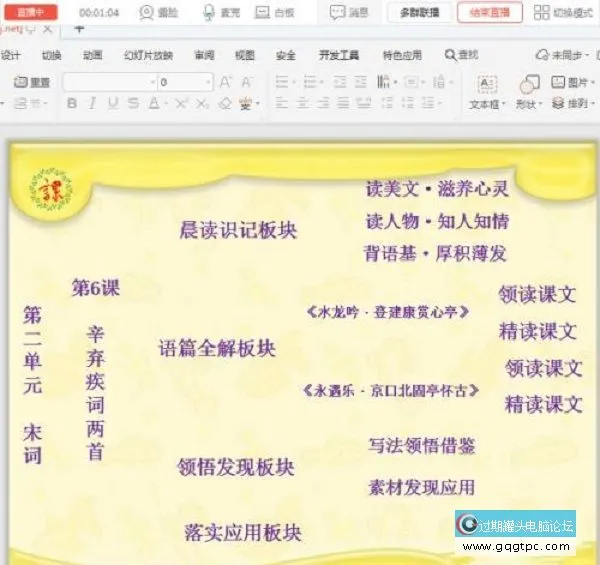Image resolution: width=600 pixels, height=565 pixels.
Task: Select slide text 语篇全解板块
Action: click(x=217, y=348)
